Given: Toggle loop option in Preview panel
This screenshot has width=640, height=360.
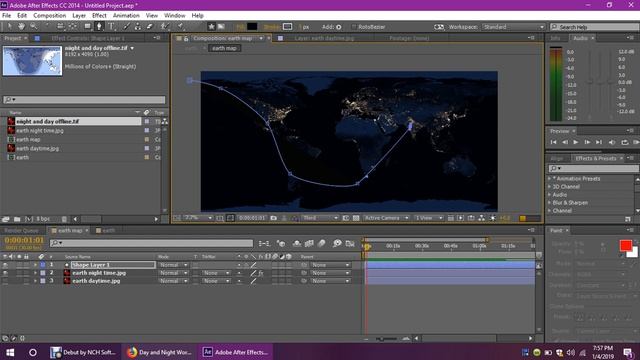Looking at the screenshot, I should click(624, 142).
